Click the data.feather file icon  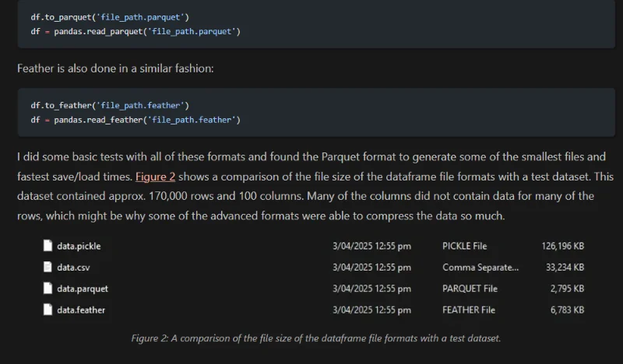[48, 310]
